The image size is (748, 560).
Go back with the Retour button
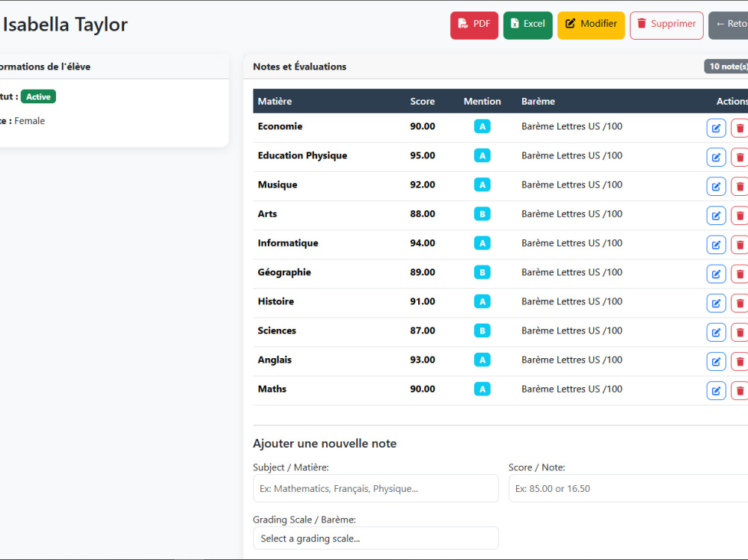tap(729, 25)
